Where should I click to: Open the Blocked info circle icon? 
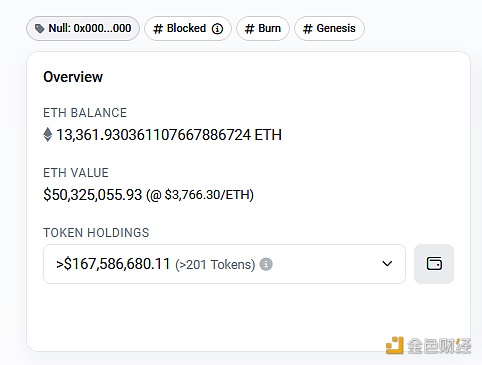217,29
